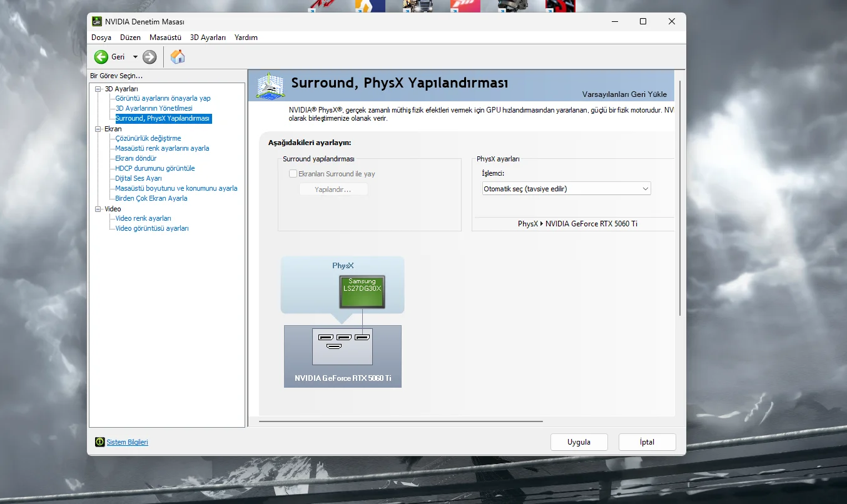
Task: Select the Samsung LS27DG30X monitor in the diagram
Action: pyautogui.click(x=362, y=291)
